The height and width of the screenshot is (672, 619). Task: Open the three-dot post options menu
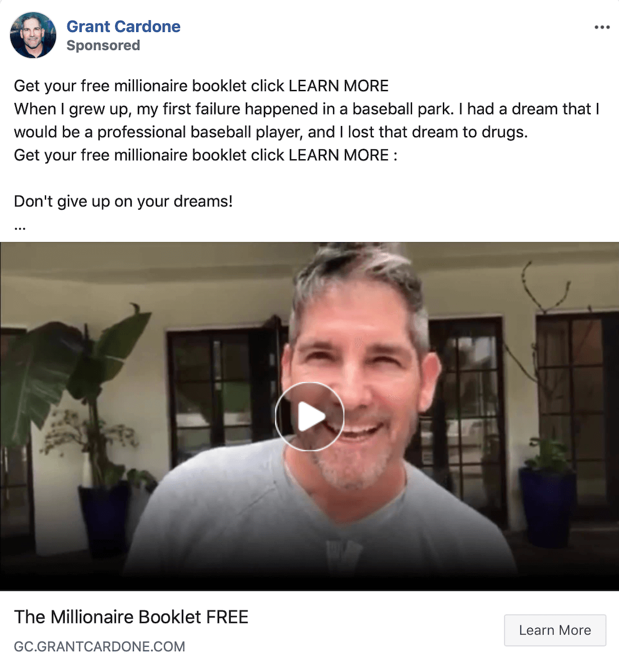602,28
